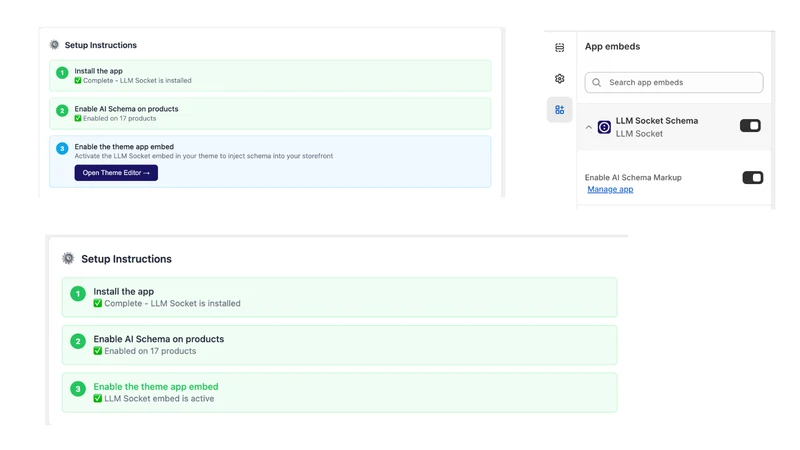Image resolution: width=800 pixels, height=450 pixels.
Task: Click the step 1 badge in bottom panel
Action: (78, 294)
